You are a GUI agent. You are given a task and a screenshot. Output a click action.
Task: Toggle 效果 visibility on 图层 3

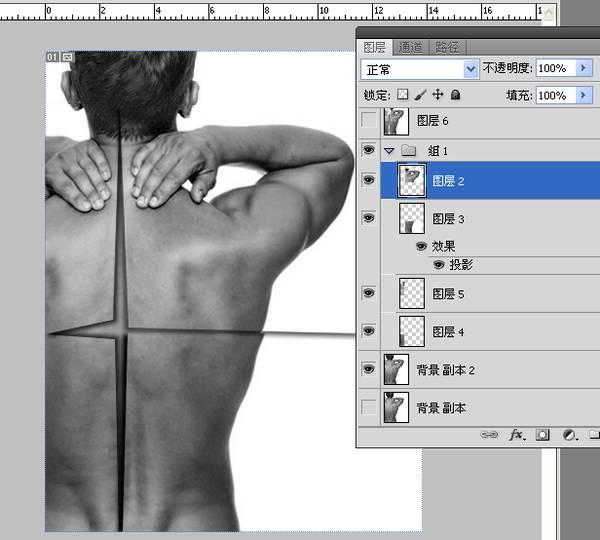(421, 246)
